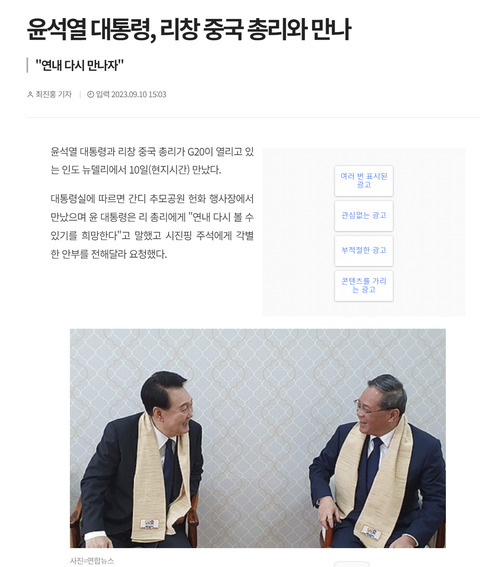Open reporter 최진홍 기자 byline
480x567 pixels.
pyautogui.click(x=53, y=94)
